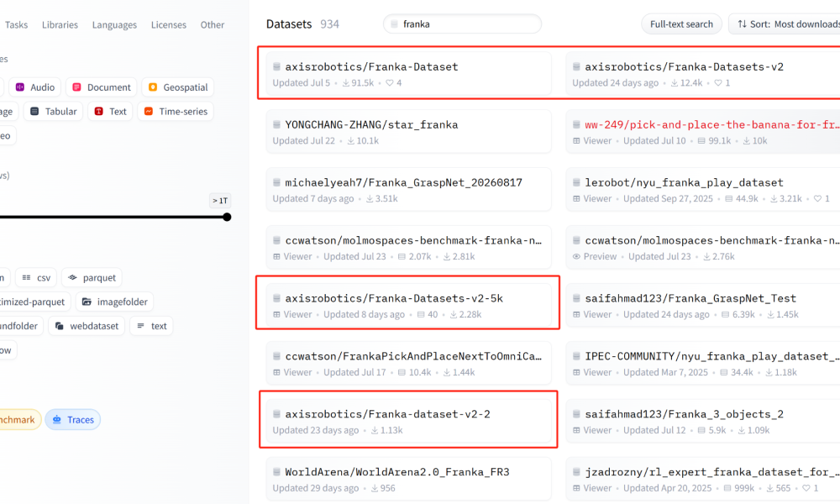840x504 pixels.
Task: Open axisrobotics/Franka-Dataset
Action: coord(409,74)
